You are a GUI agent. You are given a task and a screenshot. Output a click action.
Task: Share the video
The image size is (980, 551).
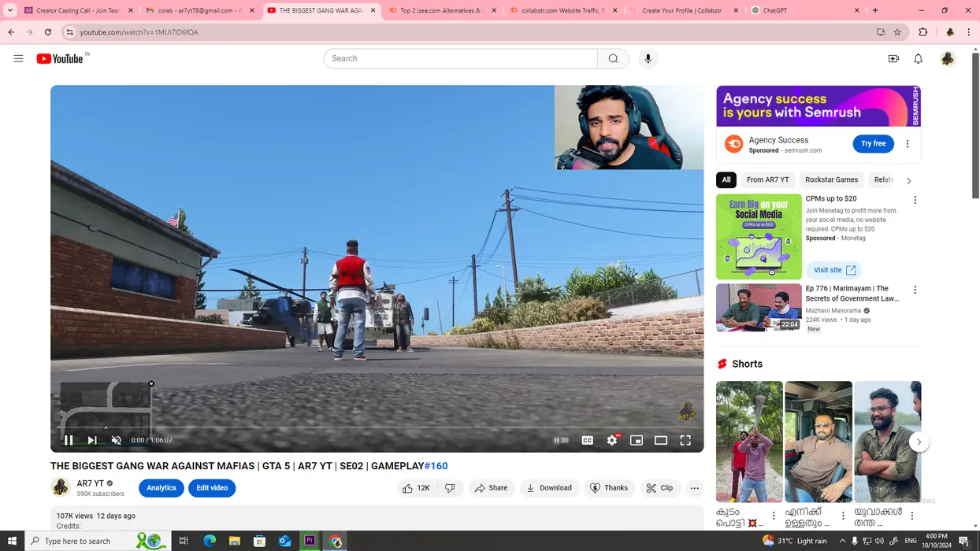click(491, 488)
